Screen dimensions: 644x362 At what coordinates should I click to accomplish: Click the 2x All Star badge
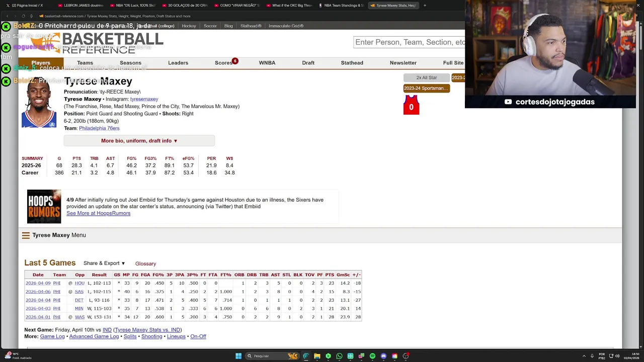pos(426,77)
